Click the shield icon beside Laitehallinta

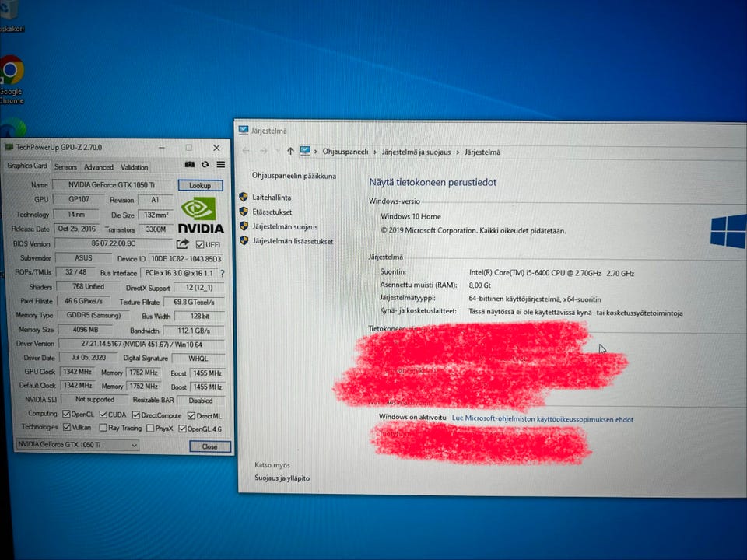(244, 197)
